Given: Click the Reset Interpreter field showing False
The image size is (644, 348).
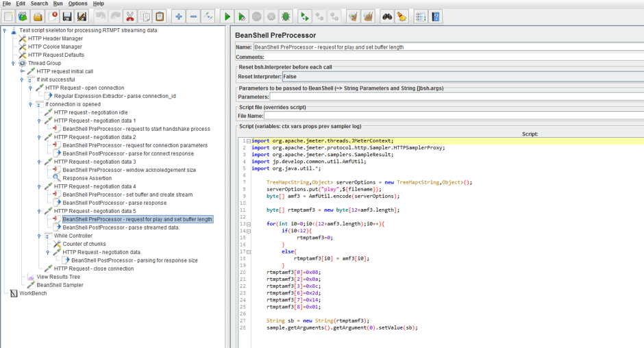Looking at the screenshot, I should point(463,77).
